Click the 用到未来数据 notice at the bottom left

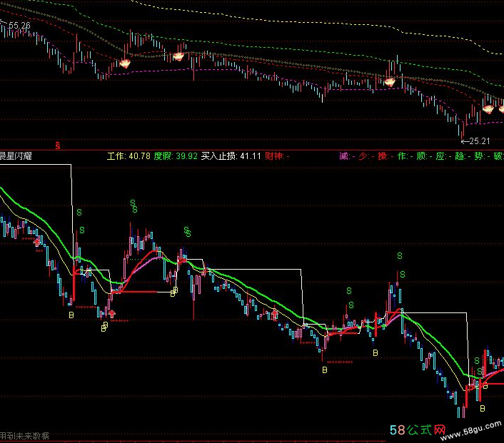pos(25,435)
